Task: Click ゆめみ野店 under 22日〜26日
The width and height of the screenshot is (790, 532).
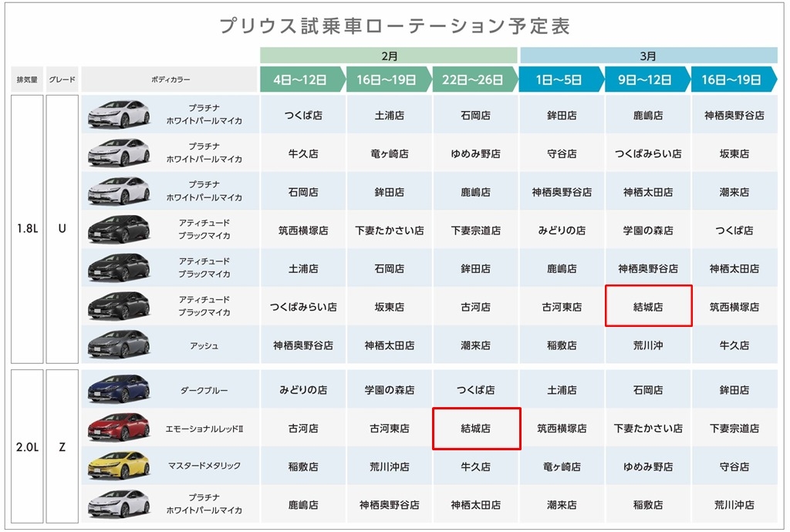Action: click(475, 153)
